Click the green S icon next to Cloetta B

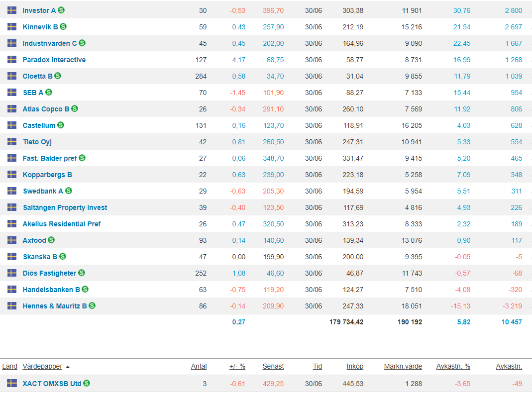(x=58, y=76)
